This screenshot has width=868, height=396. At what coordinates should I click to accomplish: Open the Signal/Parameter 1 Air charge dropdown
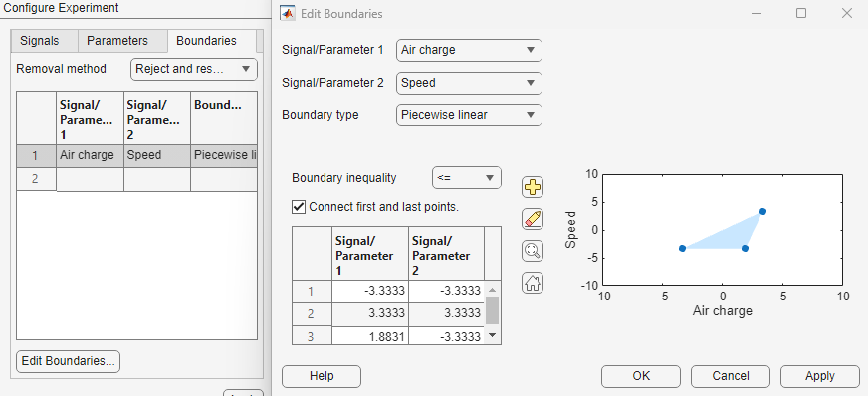point(469,50)
